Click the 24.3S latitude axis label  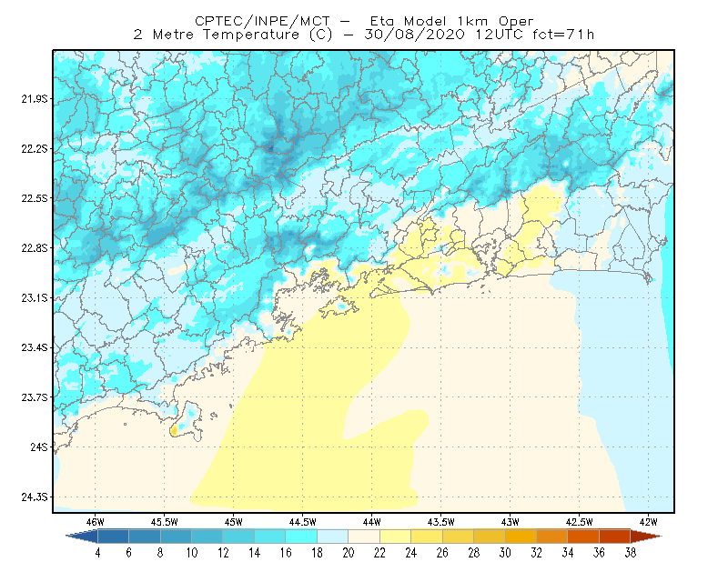[34, 497]
